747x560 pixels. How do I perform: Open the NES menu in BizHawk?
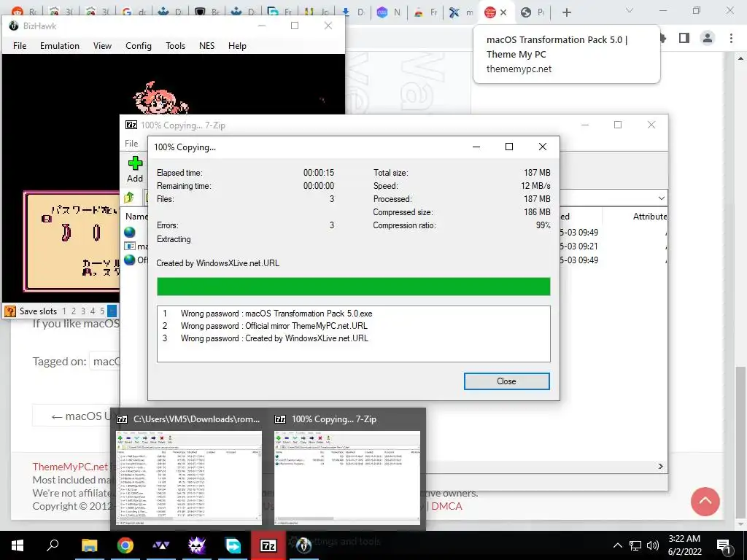pos(206,46)
